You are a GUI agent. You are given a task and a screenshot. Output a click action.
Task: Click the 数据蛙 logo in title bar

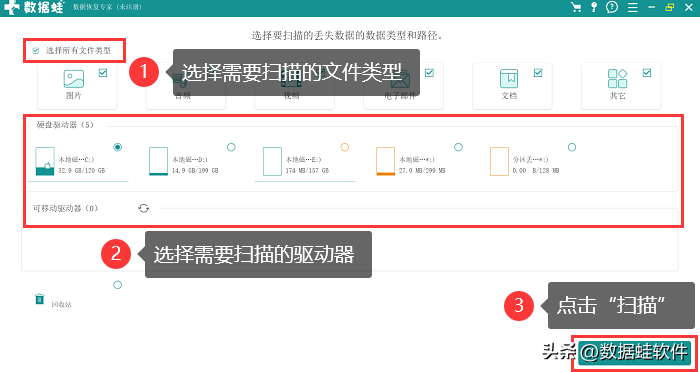pos(33,8)
